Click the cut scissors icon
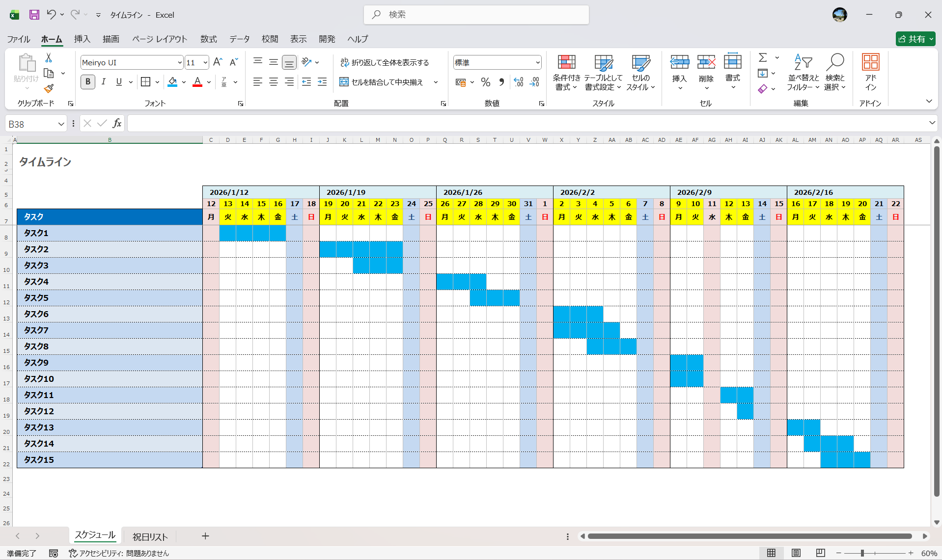942x560 pixels. 49,58
